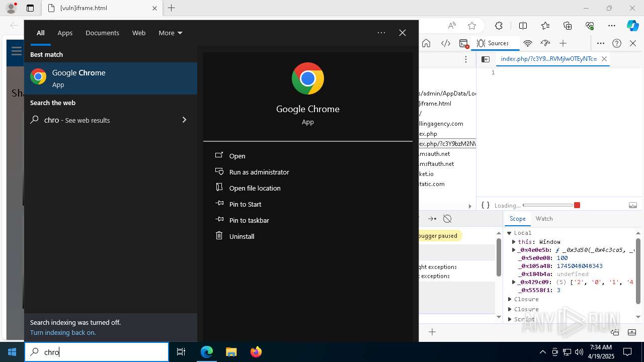Image resolution: width=644 pixels, height=362 pixels.
Task: Click the Split screen icon in Edge
Action: 523,26
